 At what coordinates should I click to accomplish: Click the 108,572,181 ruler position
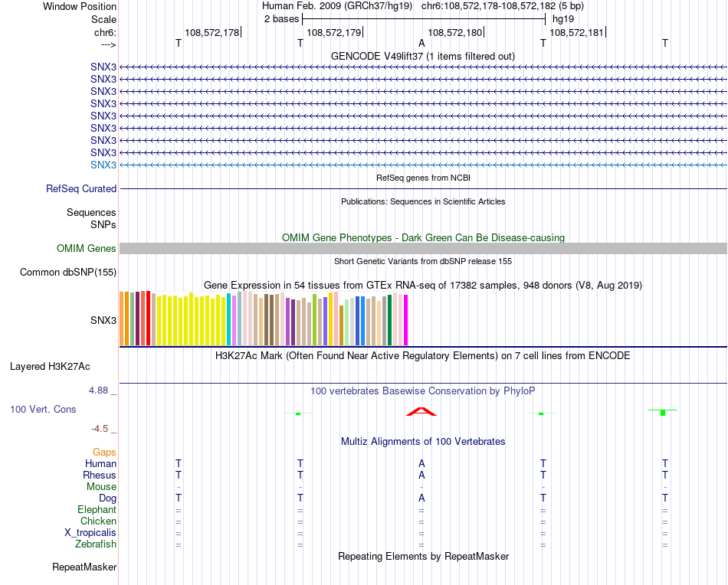point(576,32)
